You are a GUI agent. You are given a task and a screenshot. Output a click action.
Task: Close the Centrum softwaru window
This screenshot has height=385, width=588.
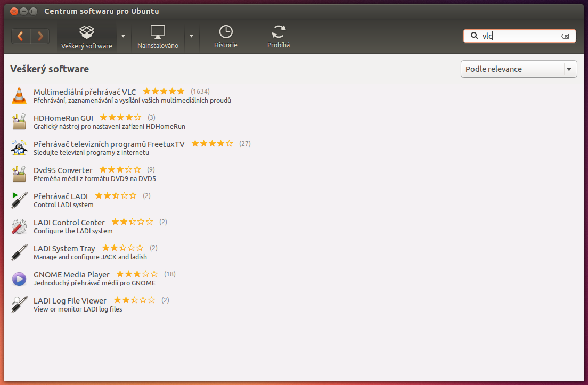point(14,11)
